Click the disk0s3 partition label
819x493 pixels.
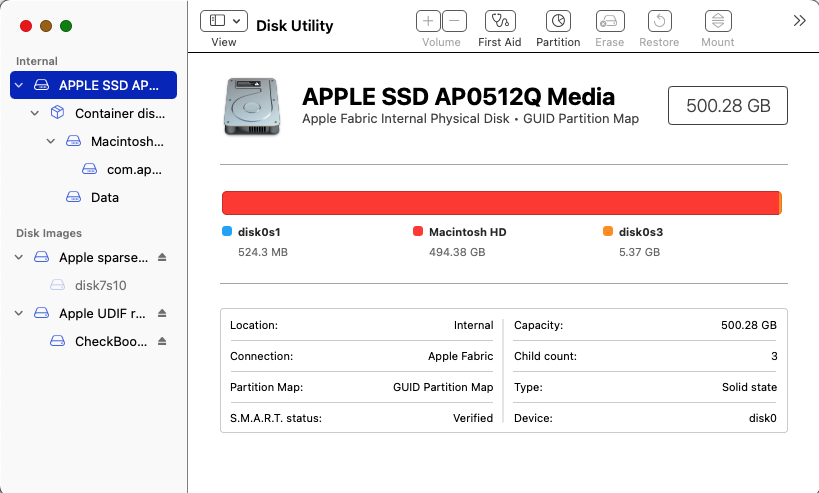pyautogui.click(x=640, y=232)
